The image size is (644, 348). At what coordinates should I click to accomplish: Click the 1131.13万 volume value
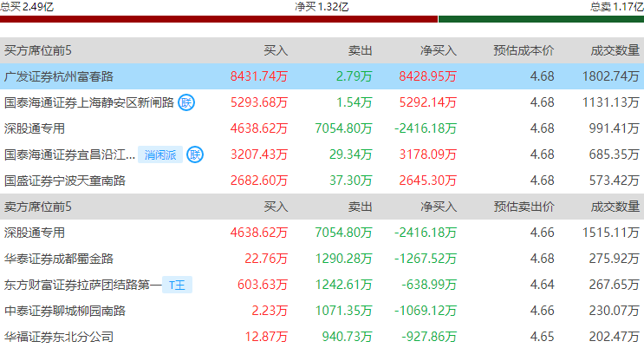coord(611,102)
